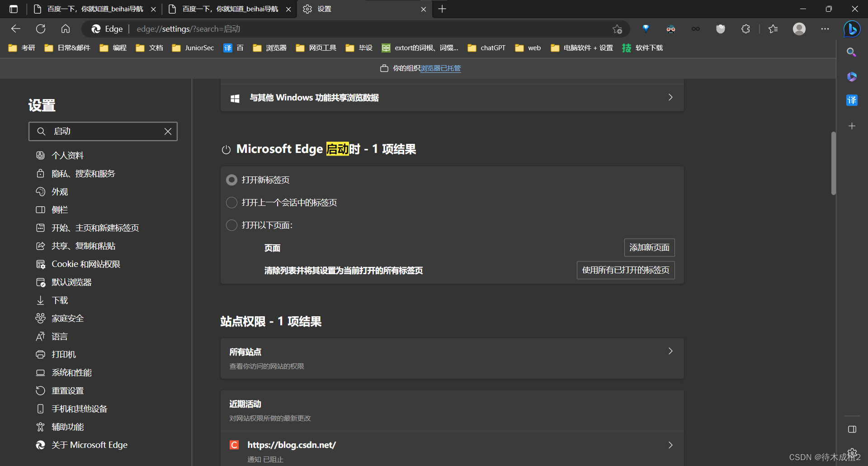The width and height of the screenshot is (868, 466).
Task: Click the settings search input field
Action: pyautogui.click(x=103, y=131)
